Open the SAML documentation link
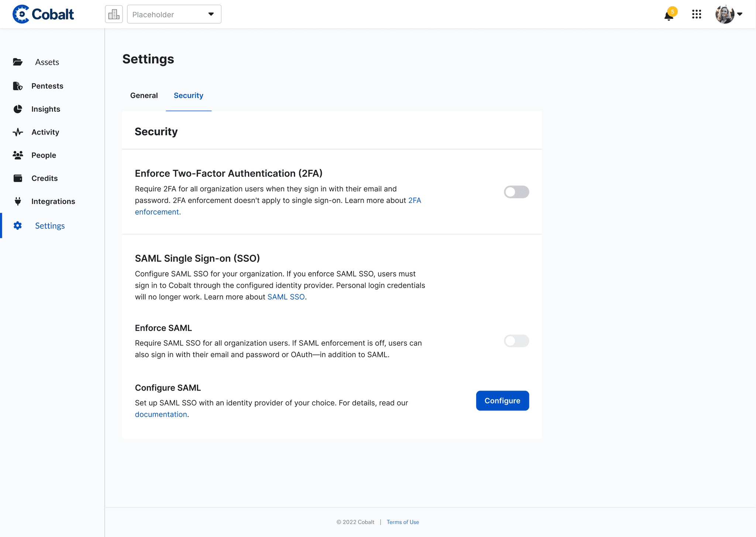Viewport: 756px width, 537px height. coord(161,414)
